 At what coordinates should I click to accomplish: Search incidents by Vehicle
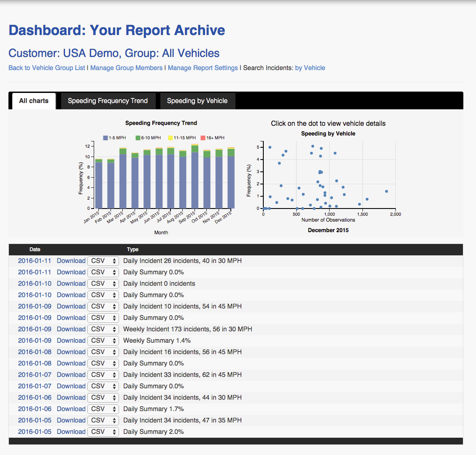tap(310, 68)
